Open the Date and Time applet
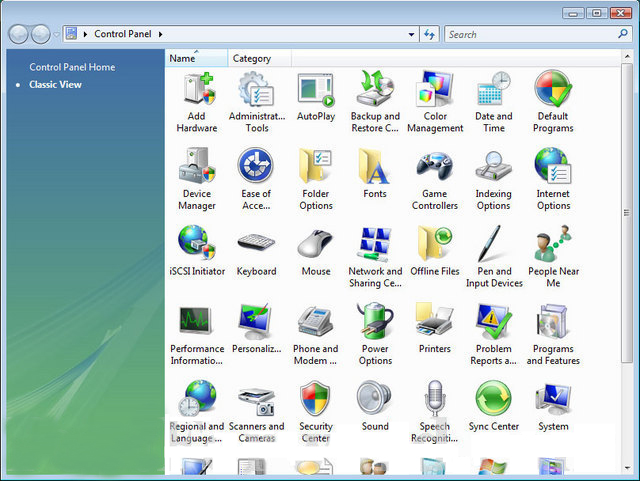The width and height of the screenshot is (640, 481). pyautogui.click(x=493, y=102)
